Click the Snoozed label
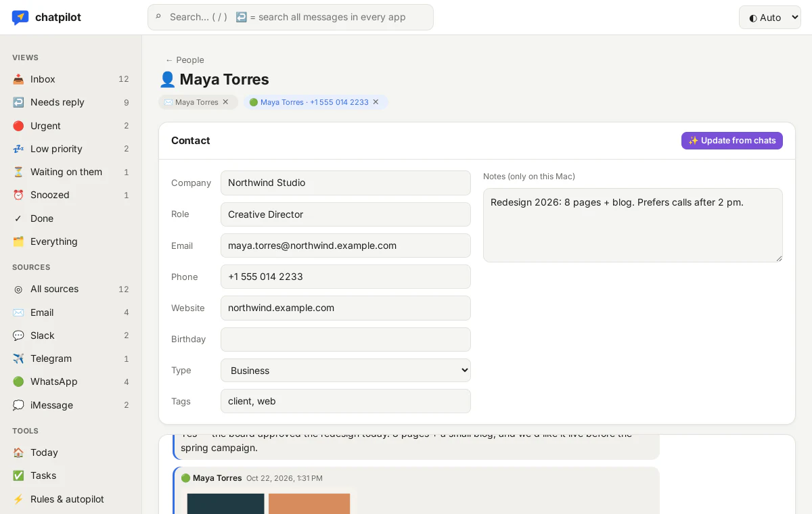The height and width of the screenshot is (514, 812). pyautogui.click(x=50, y=195)
